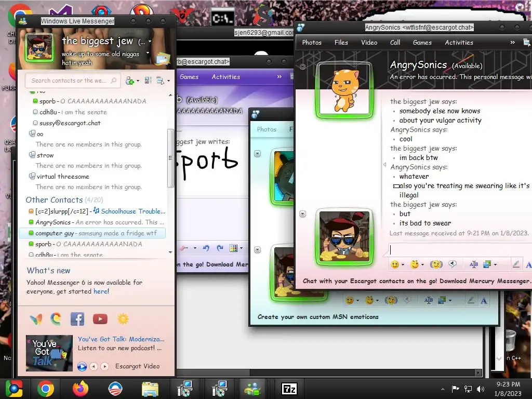Click the Facebook icon in Messenger

point(77,319)
